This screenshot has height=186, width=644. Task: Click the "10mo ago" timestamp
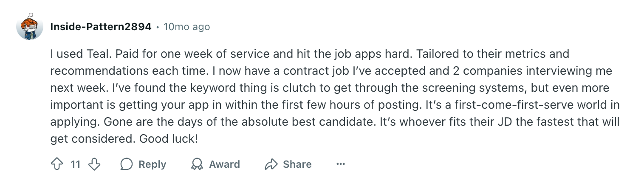(186, 27)
